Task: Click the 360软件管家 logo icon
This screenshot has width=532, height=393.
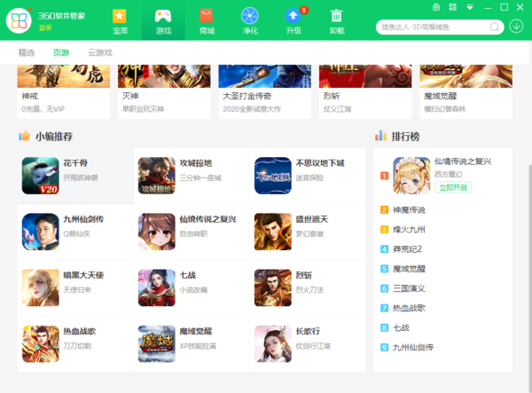Action: pos(20,20)
